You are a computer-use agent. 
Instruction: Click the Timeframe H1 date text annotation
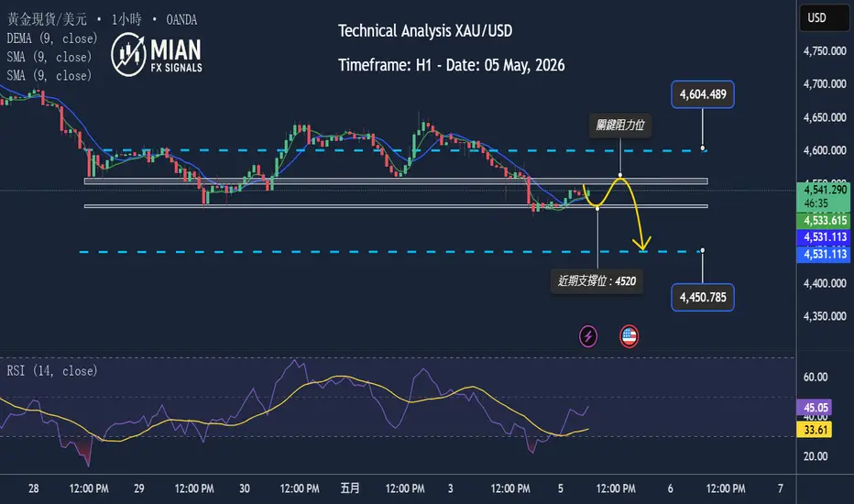click(452, 65)
